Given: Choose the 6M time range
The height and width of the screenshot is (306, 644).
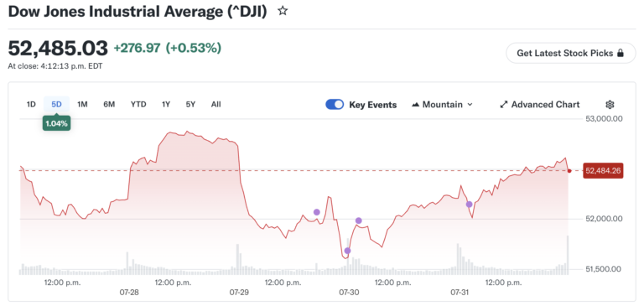Looking at the screenshot, I should coord(109,104).
